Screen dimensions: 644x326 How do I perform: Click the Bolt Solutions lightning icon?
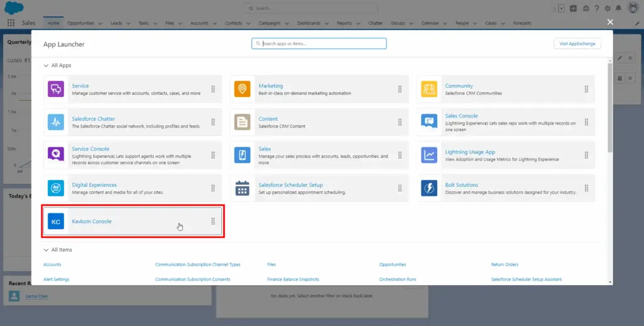429,188
